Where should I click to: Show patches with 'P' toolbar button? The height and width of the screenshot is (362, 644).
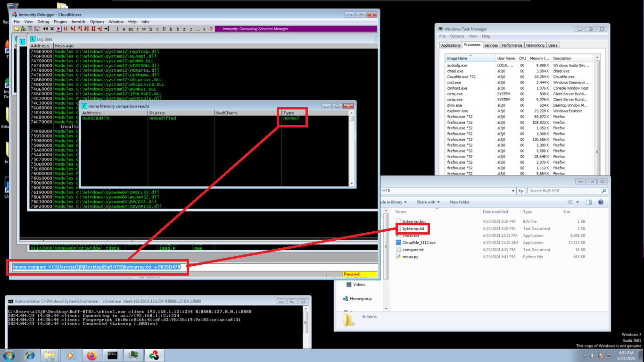coord(164,29)
